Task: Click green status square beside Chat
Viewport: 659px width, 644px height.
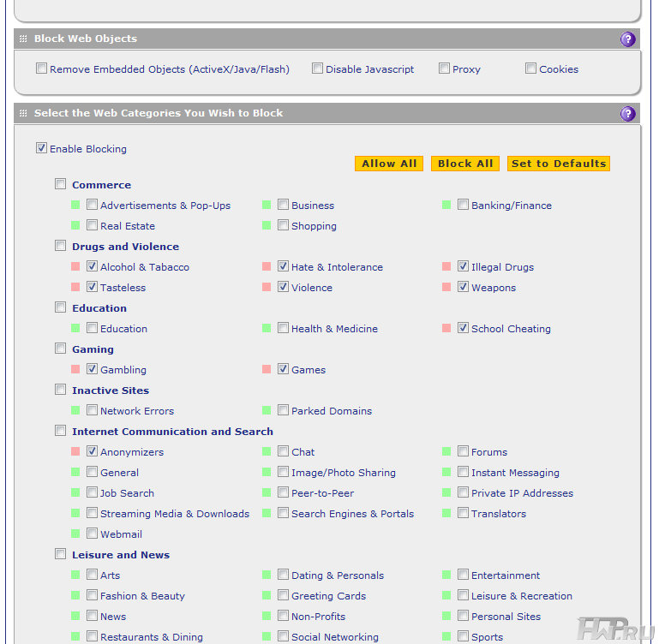Action: tap(267, 451)
